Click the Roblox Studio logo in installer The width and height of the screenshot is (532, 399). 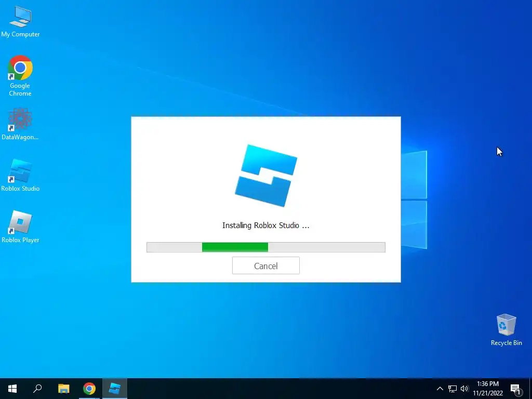tap(266, 176)
